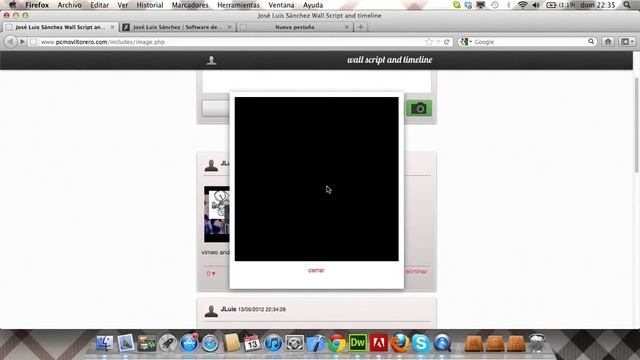Open Calendar icon in the dock
This screenshot has height=360, width=640.
[x=252, y=343]
